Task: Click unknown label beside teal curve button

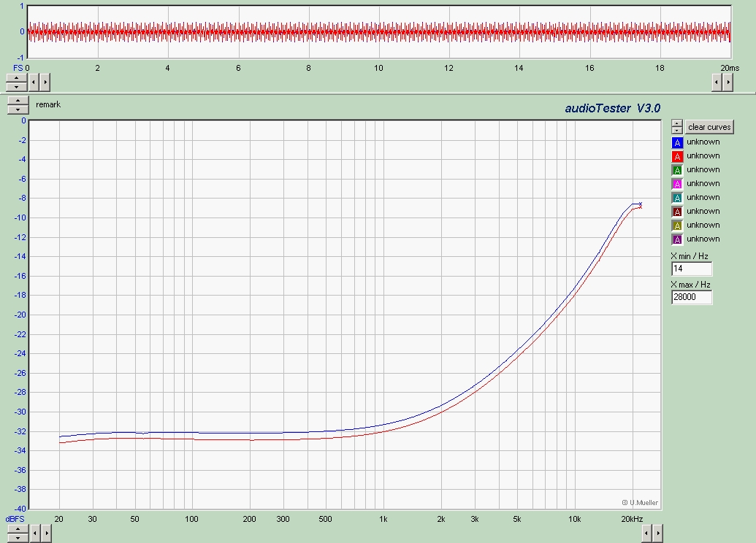Action: click(x=703, y=198)
